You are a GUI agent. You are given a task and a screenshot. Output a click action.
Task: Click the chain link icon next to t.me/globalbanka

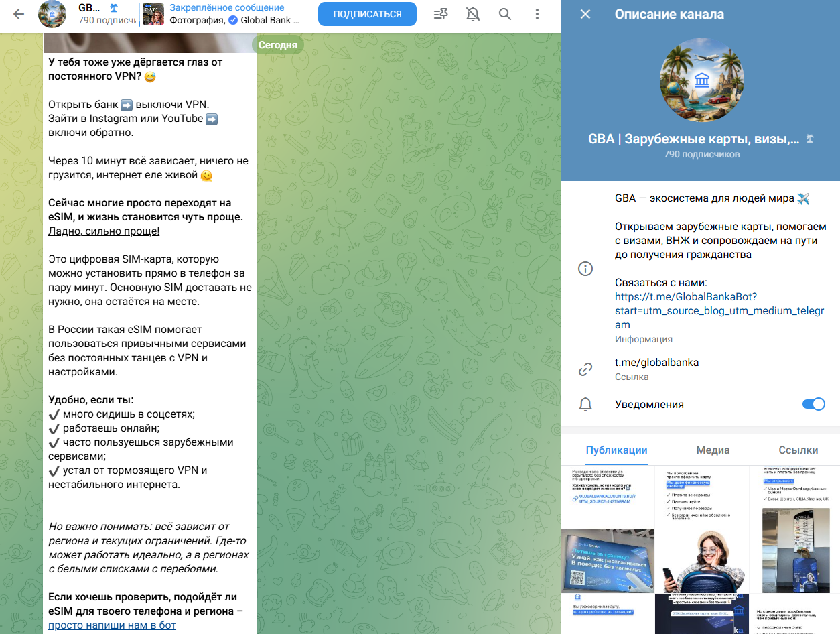(x=585, y=369)
